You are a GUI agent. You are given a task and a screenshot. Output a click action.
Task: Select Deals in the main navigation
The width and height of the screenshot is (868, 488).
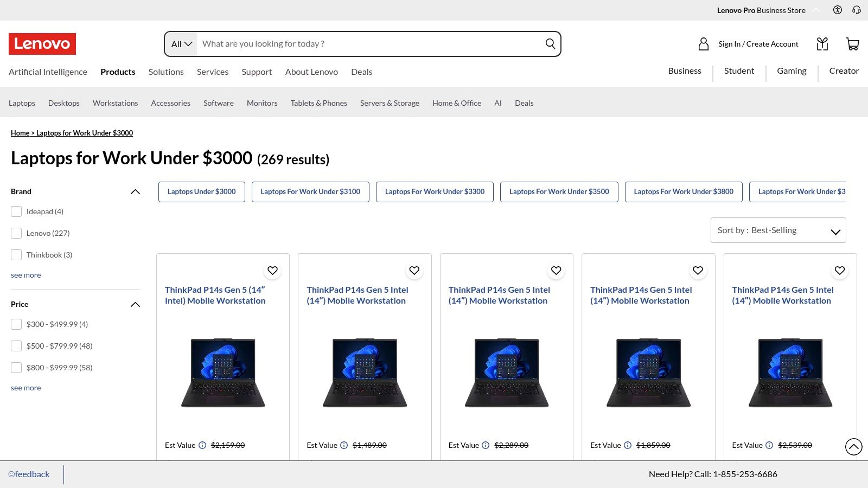[361, 72]
